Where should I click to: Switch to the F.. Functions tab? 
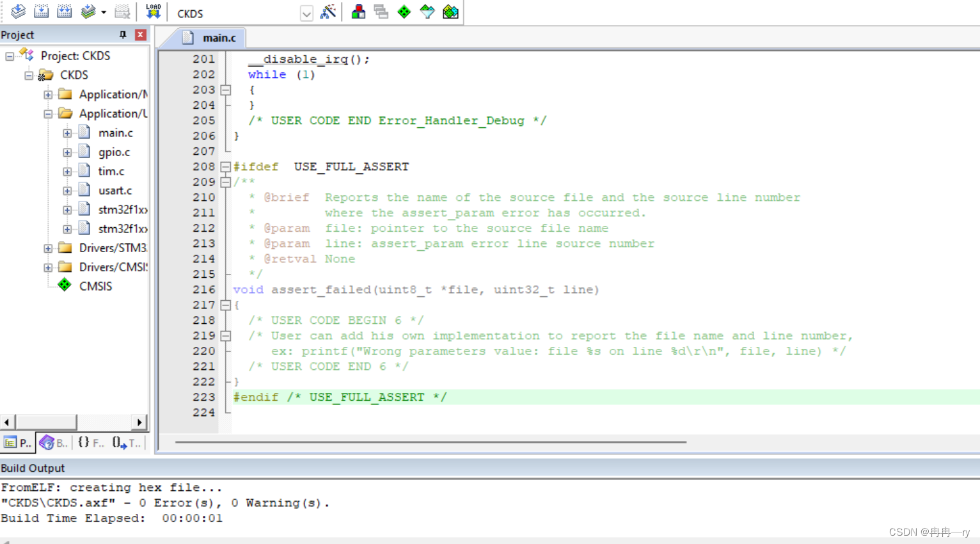click(91, 443)
